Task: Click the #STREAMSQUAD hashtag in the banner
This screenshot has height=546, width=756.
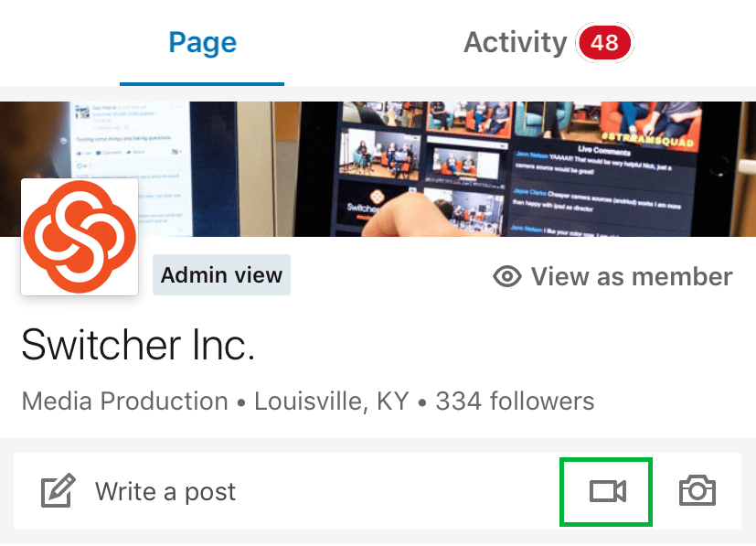Action: tap(647, 139)
